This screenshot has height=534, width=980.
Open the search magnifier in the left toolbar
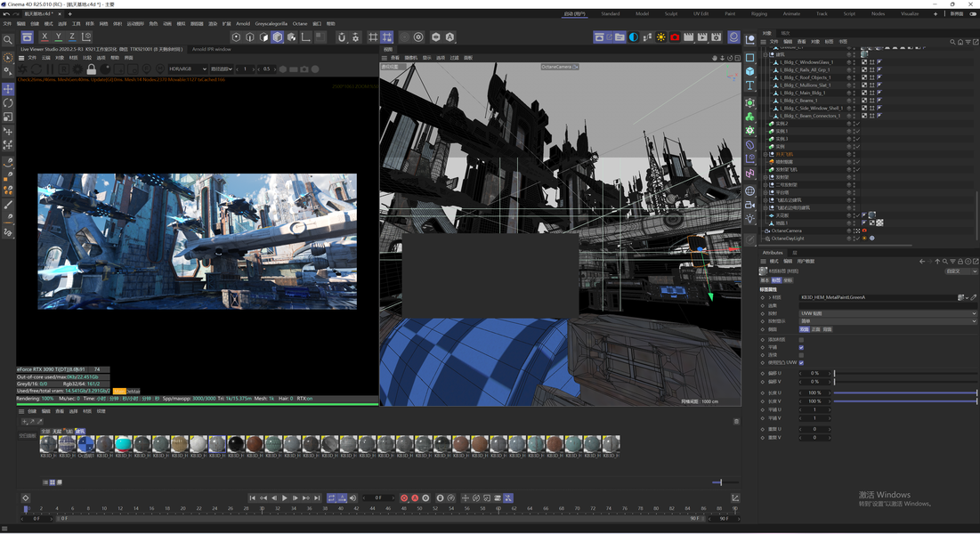coord(8,41)
